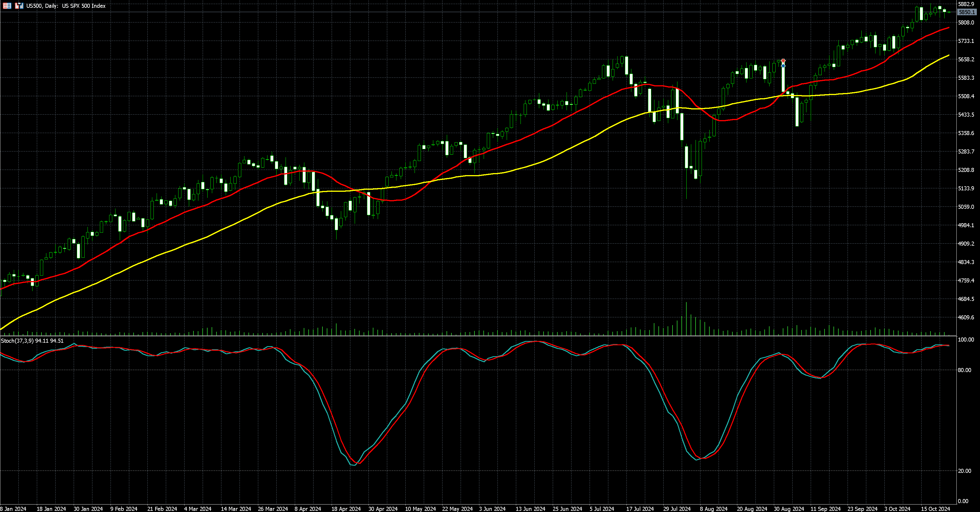Click the 18 Apr 2024 date label

pyautogui.click(x=346, y=509)
